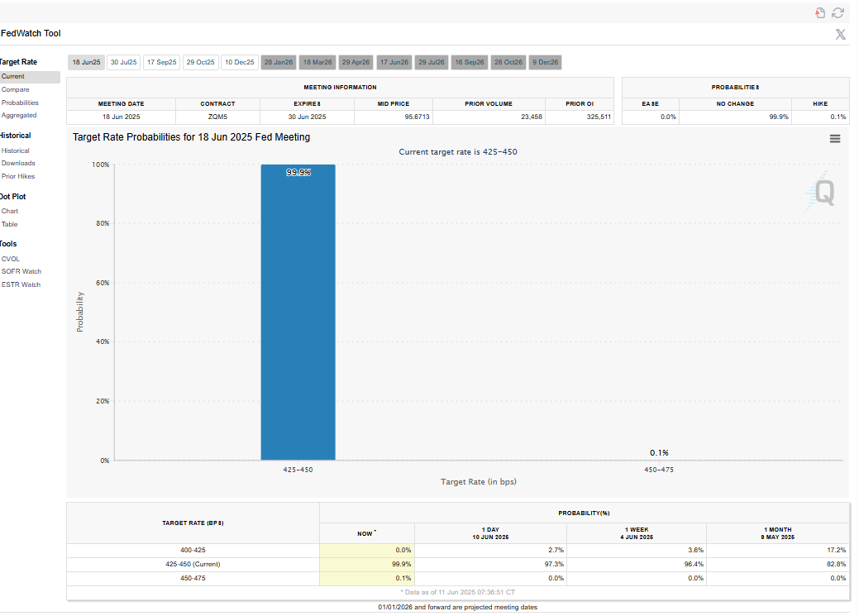Open the Historical Downloads page
859x616 pixels.
[x=18, y=163]
